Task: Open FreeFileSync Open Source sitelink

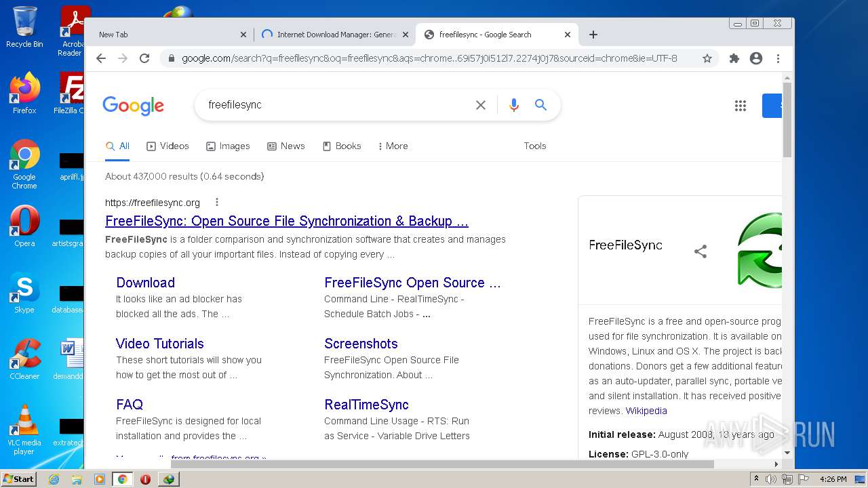Action: tap(412, 283)
